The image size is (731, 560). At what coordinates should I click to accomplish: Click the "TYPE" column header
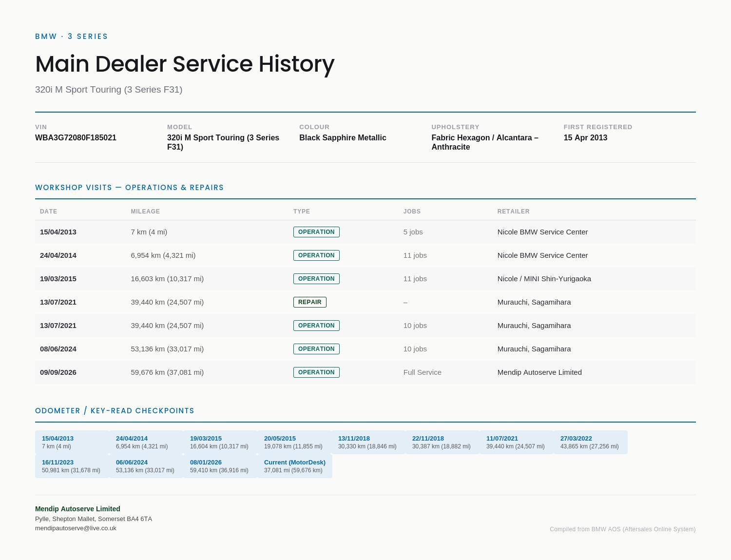tap(302, 212)
